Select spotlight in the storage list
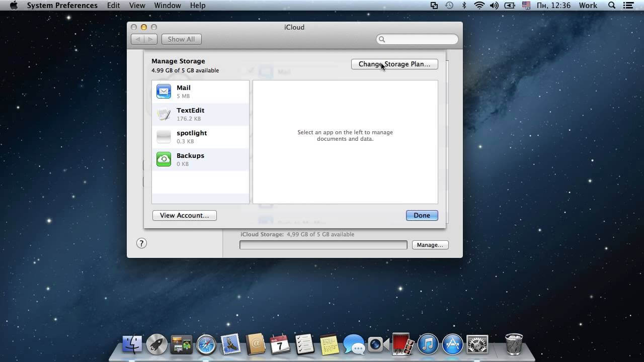The width and height of the screenshot is (644, 362). click(x=200, y=137)
